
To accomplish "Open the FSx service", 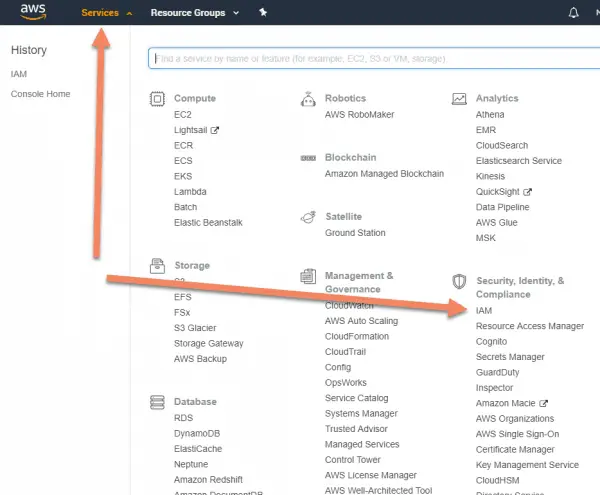I will (x=182, y=312).
